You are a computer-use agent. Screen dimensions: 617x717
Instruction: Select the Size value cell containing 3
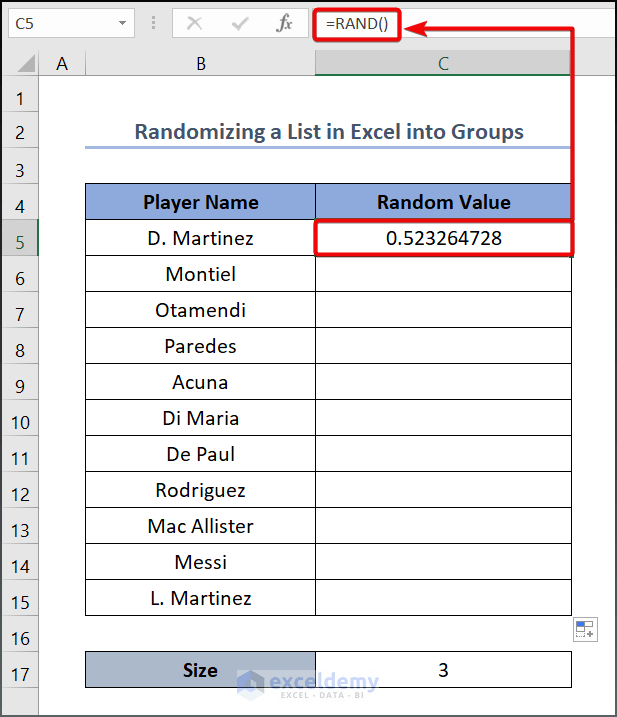tap(443, 670)
